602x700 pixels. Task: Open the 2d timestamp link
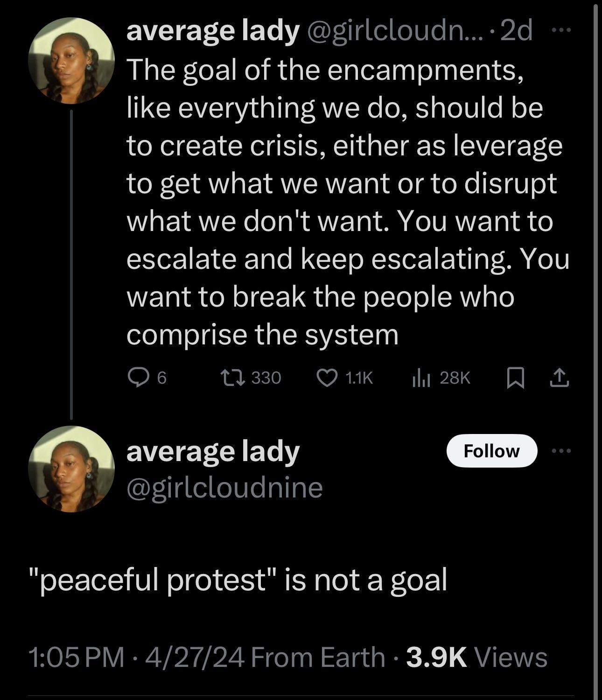tap(516, 31)
